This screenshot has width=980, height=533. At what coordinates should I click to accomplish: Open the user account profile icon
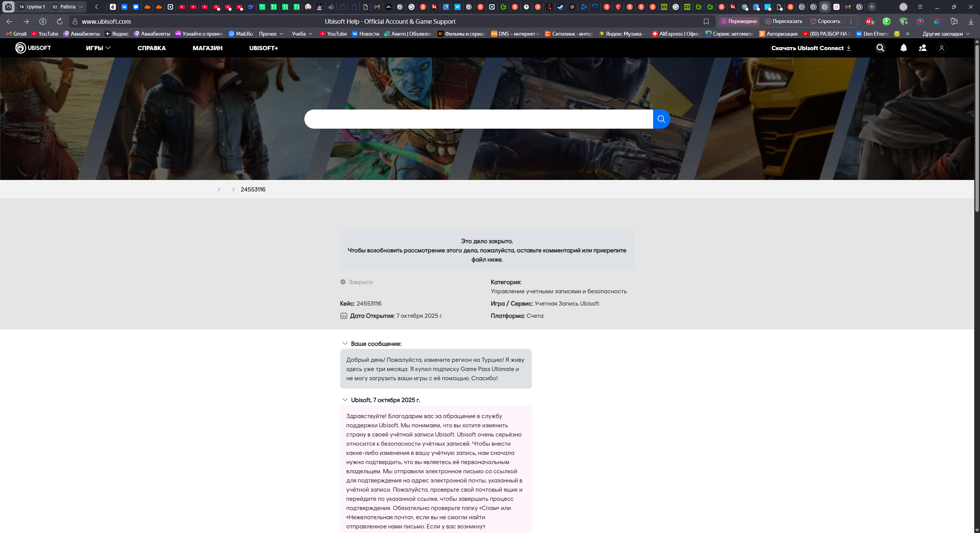(x=941, y=48)
